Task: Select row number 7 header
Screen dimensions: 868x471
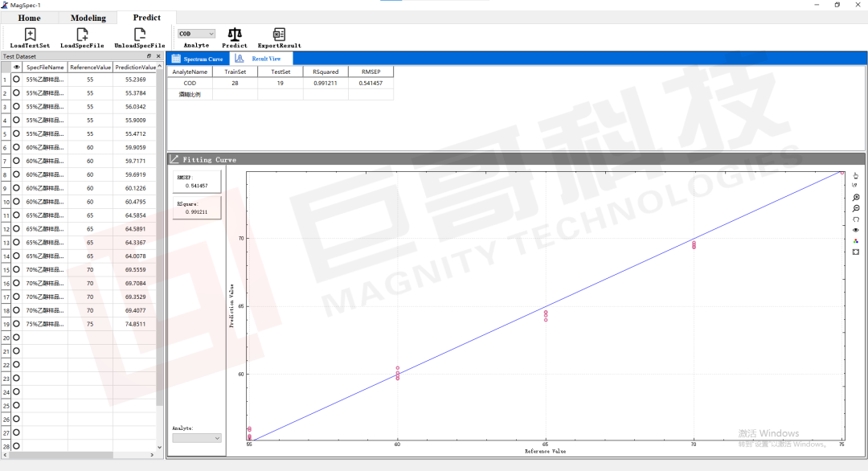Action: tap(6, 161)
